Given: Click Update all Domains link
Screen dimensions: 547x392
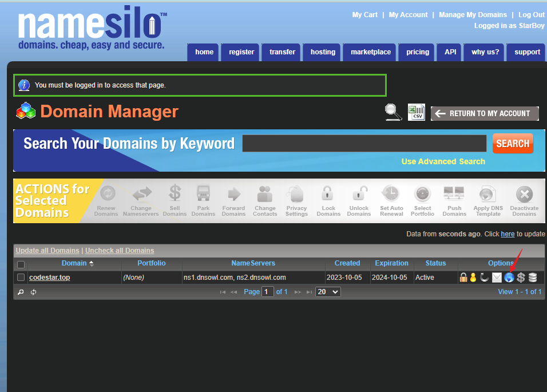Looking at the screenshot, I should click(47, 251).
